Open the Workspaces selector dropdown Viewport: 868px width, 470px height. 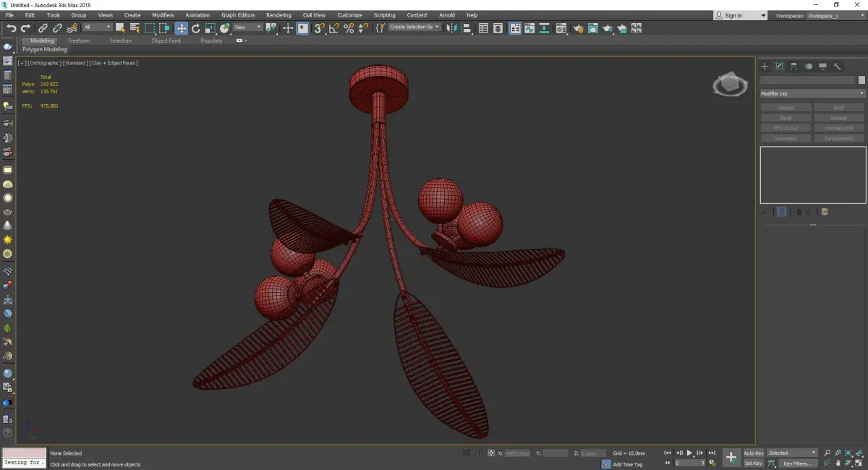pyautogui.click(x=837, y=15)
